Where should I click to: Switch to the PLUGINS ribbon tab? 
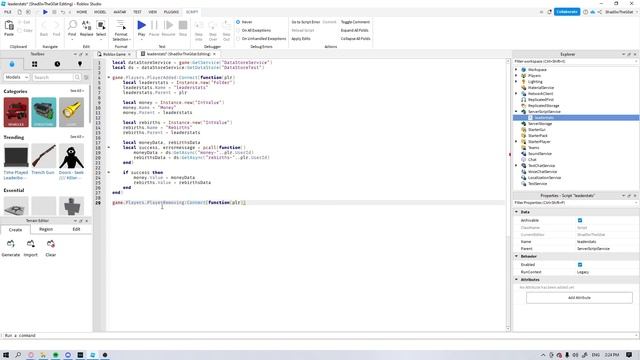171,12
